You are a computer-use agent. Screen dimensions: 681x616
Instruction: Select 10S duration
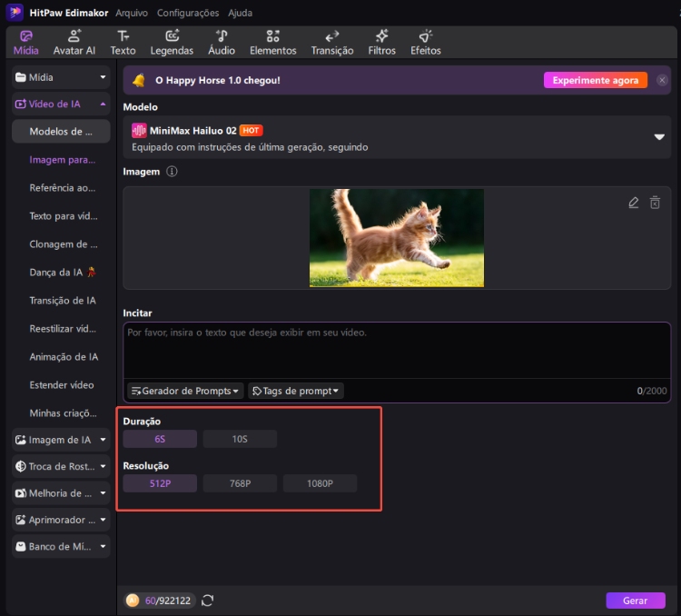click(240, 439)
